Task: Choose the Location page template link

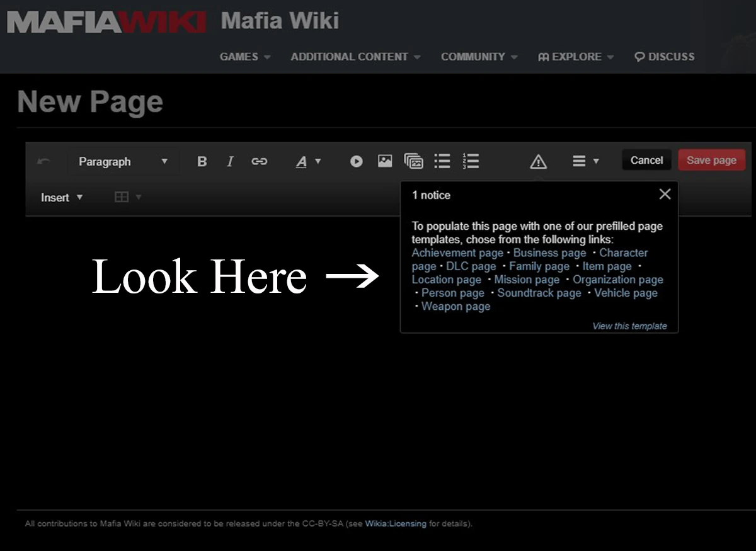Action: tap(447, 280)
